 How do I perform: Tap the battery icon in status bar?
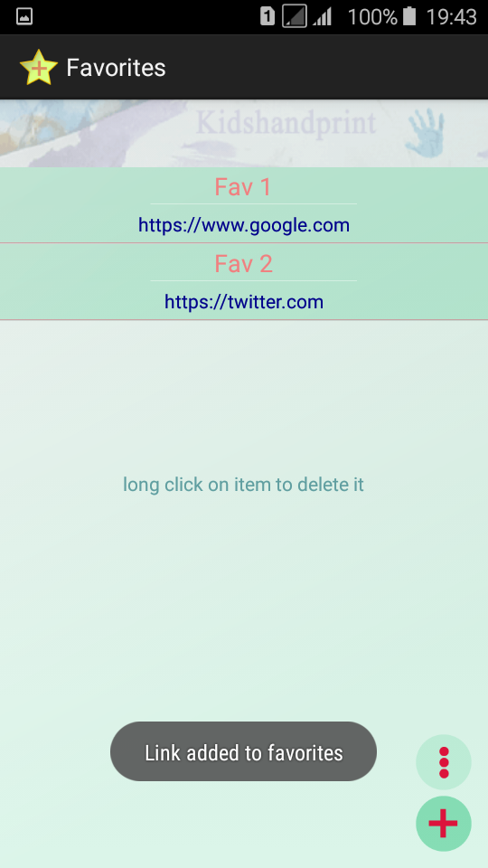tap(408, 16)
